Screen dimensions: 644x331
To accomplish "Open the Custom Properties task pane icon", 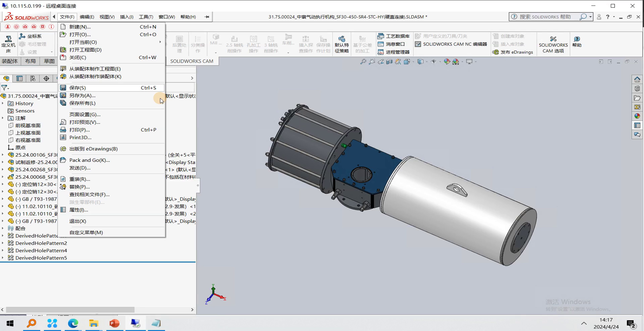I will [x=637, y=125].
